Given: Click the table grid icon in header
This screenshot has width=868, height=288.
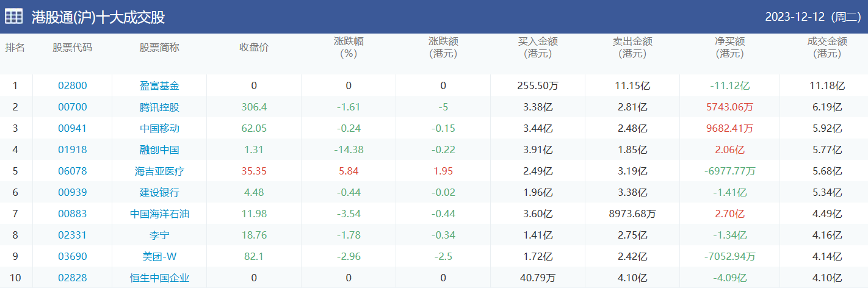Looking at the screenshot, I should click(14, 16).
